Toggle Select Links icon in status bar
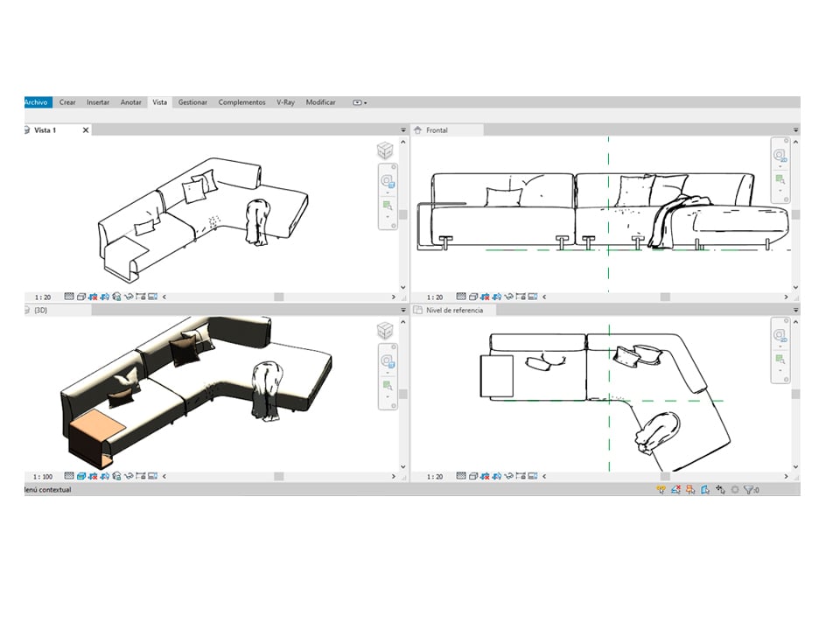This screenshot has height=630, width=840. tap(661, 490)
